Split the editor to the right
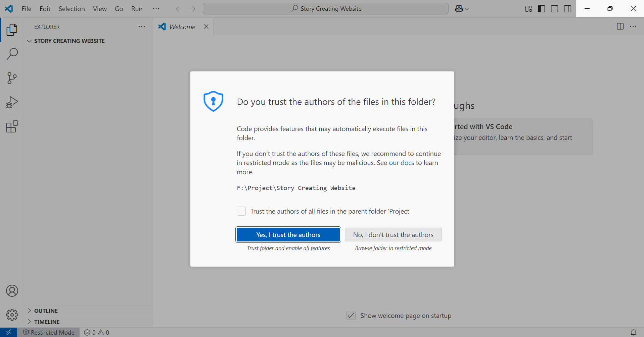Image resolution: width=644 pixels, height=337 pixels. [620, 26]
